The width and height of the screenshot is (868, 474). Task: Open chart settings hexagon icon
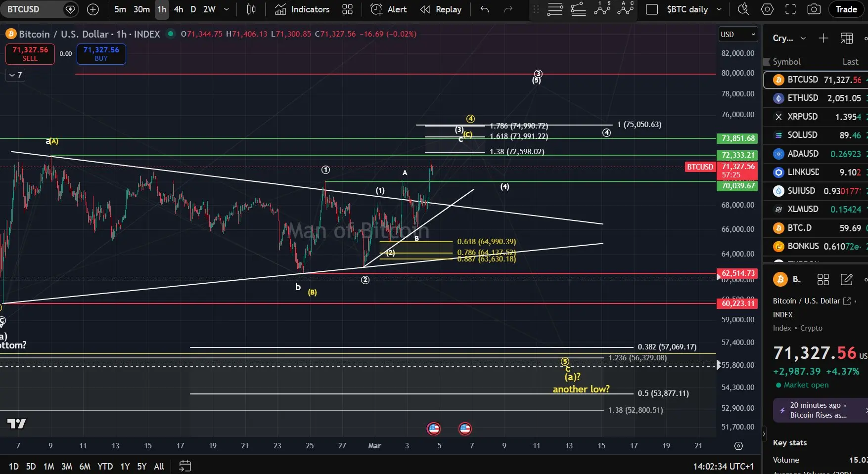point(767,9)
